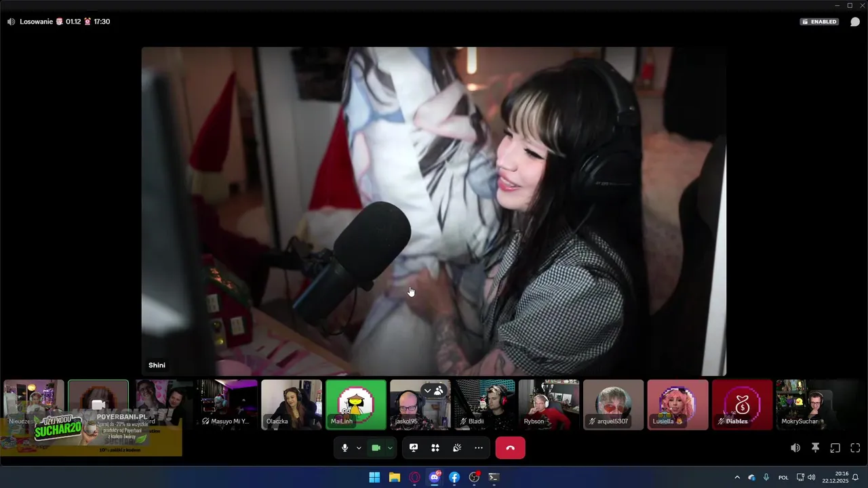Open camera options dropdown arrow

coord(390,448)
